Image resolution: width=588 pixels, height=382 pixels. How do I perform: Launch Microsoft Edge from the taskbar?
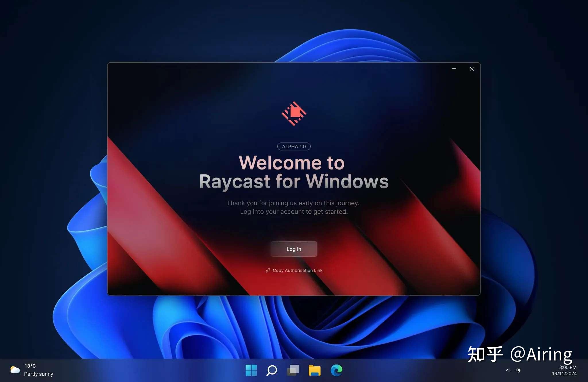336,370
